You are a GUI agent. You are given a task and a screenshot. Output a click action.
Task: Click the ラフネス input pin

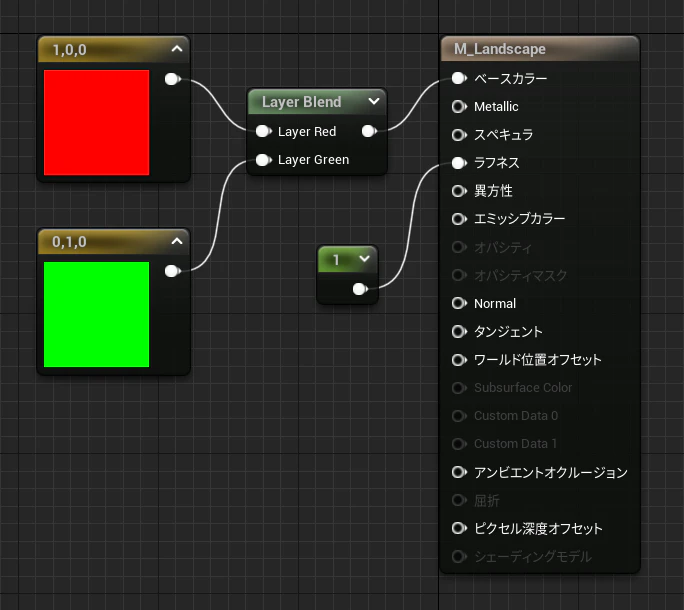point(459,163)
